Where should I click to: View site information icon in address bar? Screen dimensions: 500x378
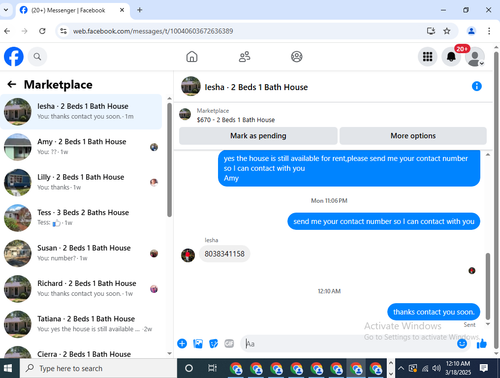click(x=63, y=31)
